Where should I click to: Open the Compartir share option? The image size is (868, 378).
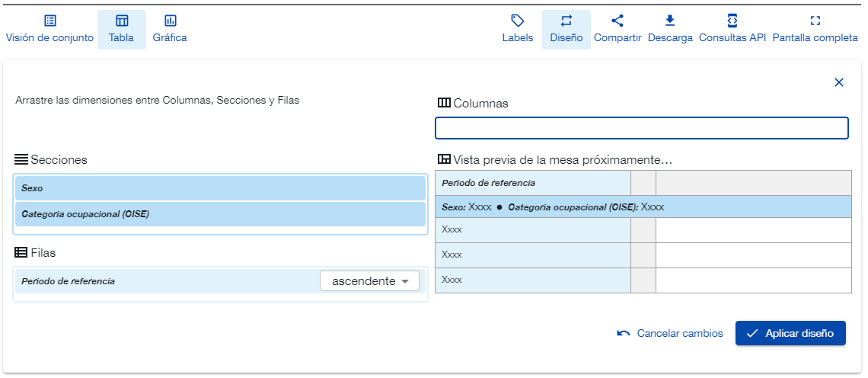click(617, 29)
